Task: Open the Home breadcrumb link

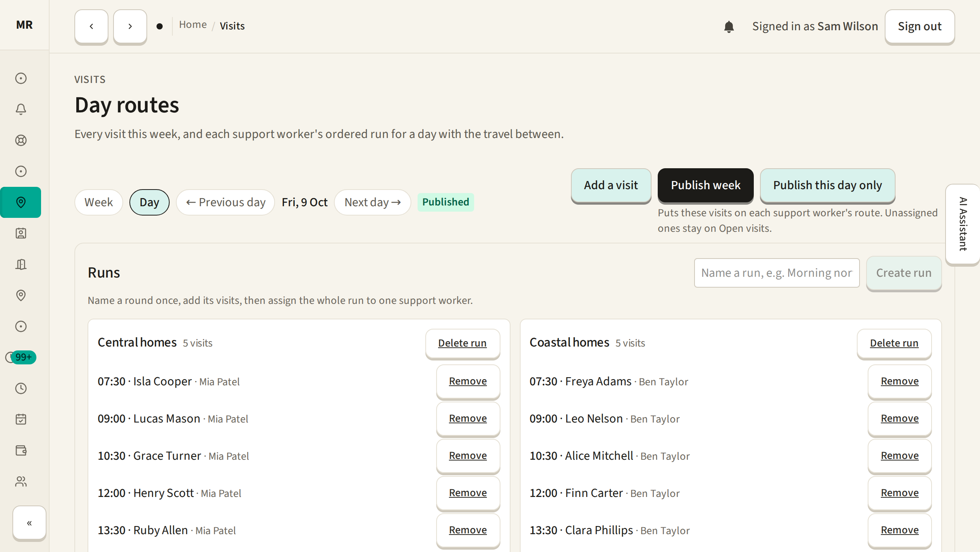Action: 193,25
